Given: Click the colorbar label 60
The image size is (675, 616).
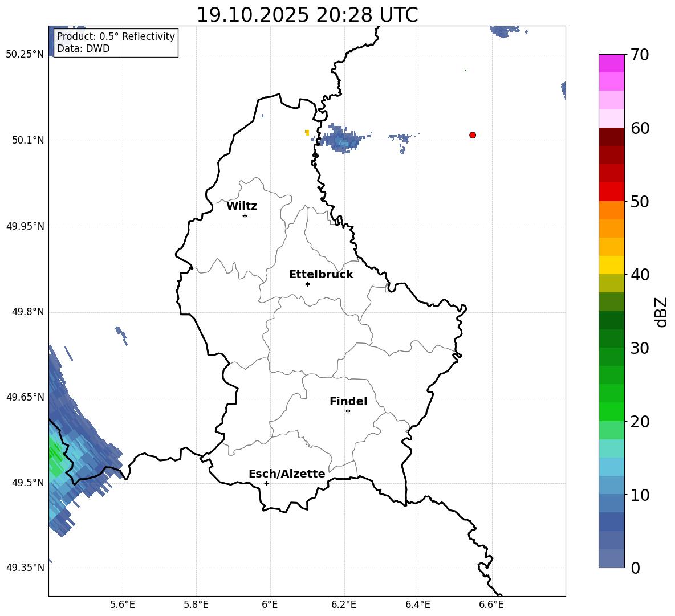Looking at the screenshot, I should point(639,128).
